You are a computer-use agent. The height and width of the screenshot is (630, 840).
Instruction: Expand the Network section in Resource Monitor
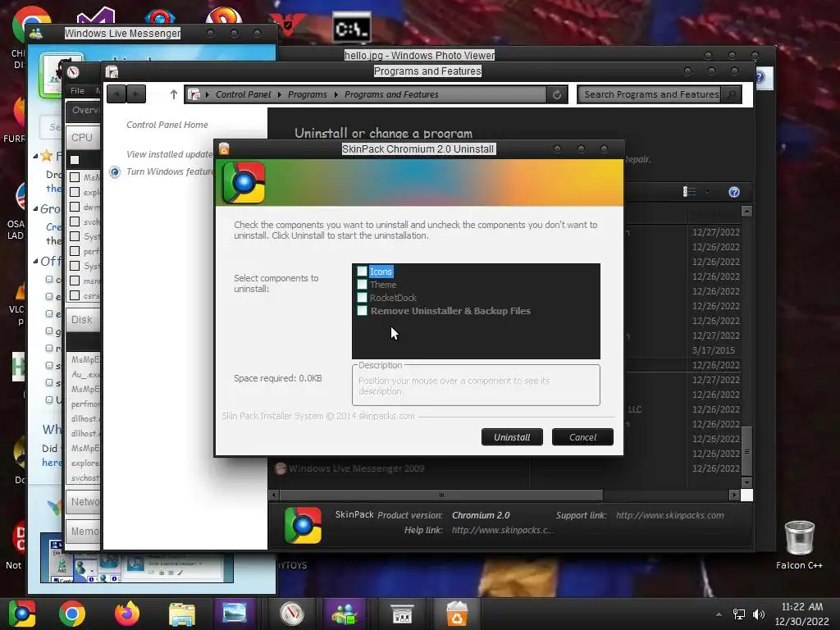tap(83, 501)
